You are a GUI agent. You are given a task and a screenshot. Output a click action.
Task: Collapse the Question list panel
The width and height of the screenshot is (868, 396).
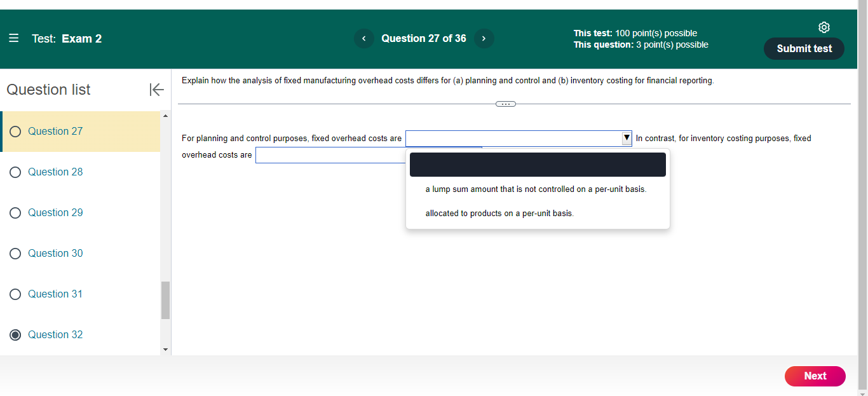pos(156,90)
